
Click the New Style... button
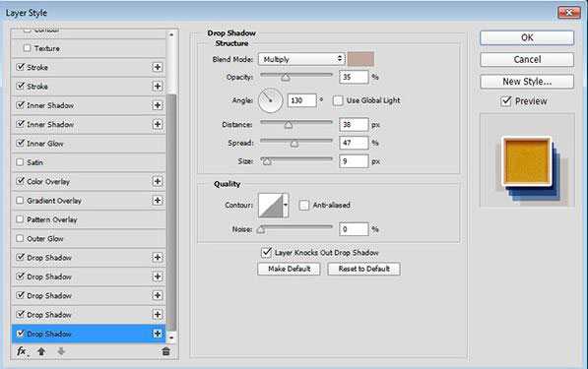tap(527, 82)
